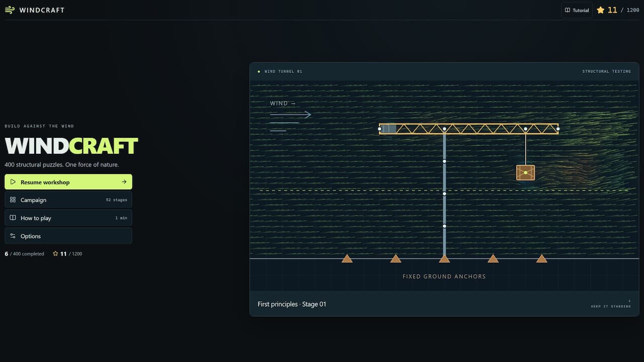Click the outline star beside completed count
Viewport: 644px width, 362px height.
[55, 254]
